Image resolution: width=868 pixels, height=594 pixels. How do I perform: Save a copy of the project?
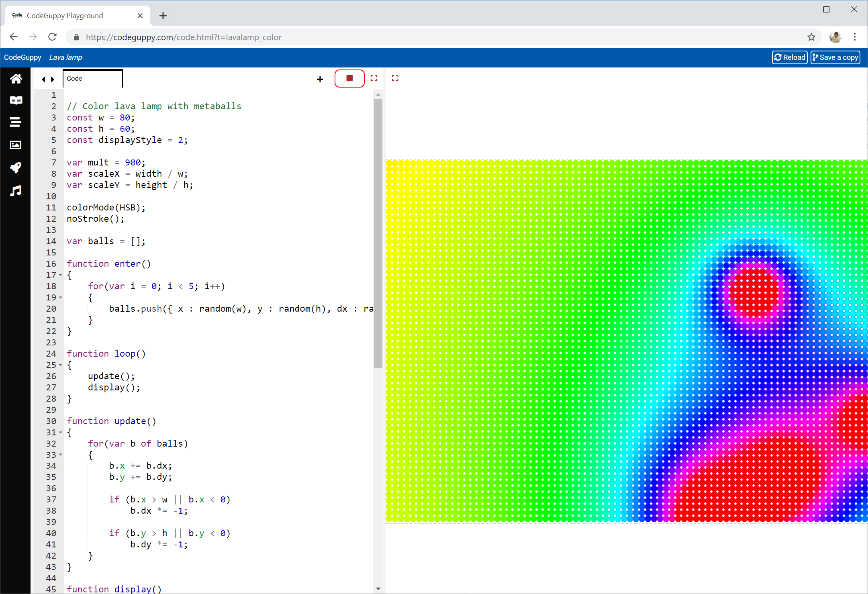[835, 57]
